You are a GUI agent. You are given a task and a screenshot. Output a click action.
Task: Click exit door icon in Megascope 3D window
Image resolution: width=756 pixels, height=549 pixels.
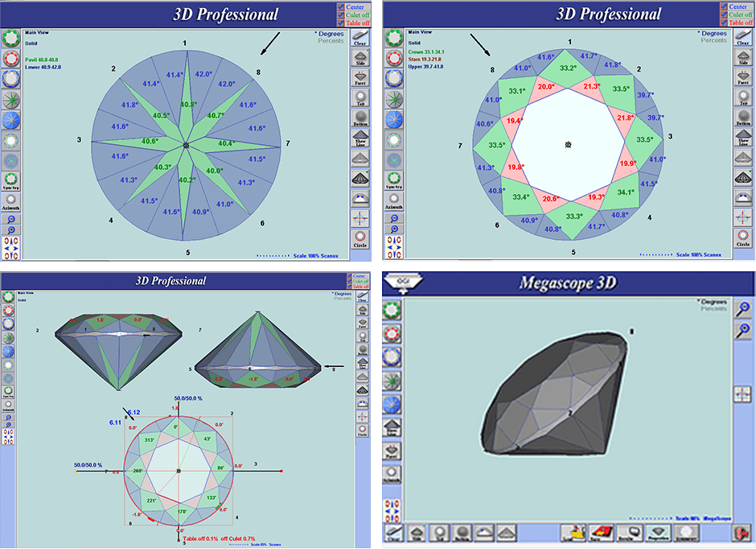click(x=741, y=534)
